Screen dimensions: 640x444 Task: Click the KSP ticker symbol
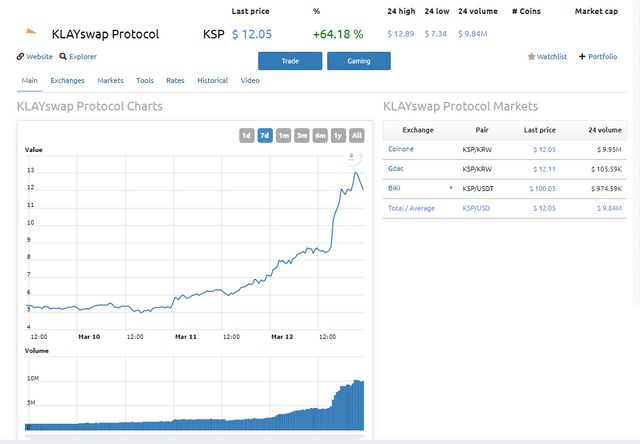(213, 34)
